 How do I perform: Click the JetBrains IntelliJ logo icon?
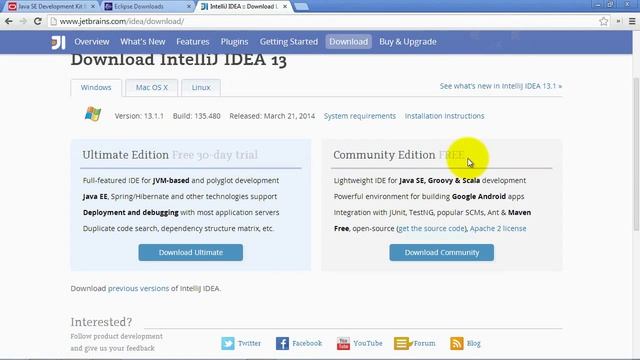pyautogui.click(x=58, y=42)
